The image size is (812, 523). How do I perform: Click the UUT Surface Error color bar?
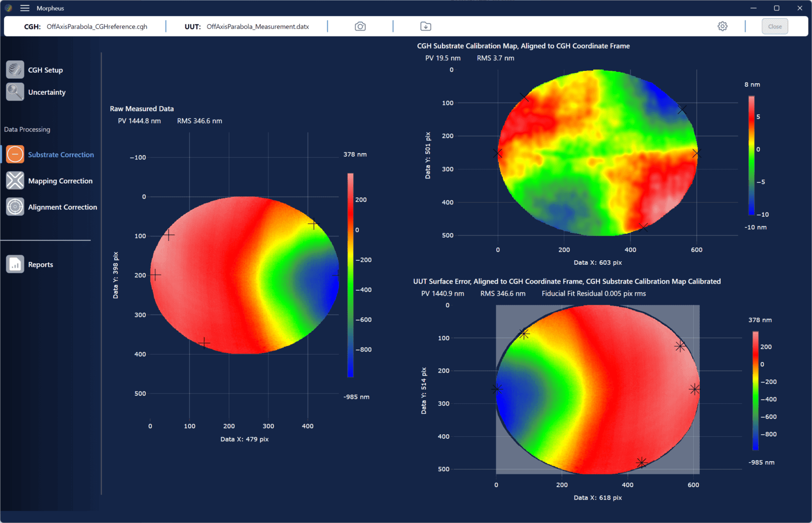coord(755,391)
